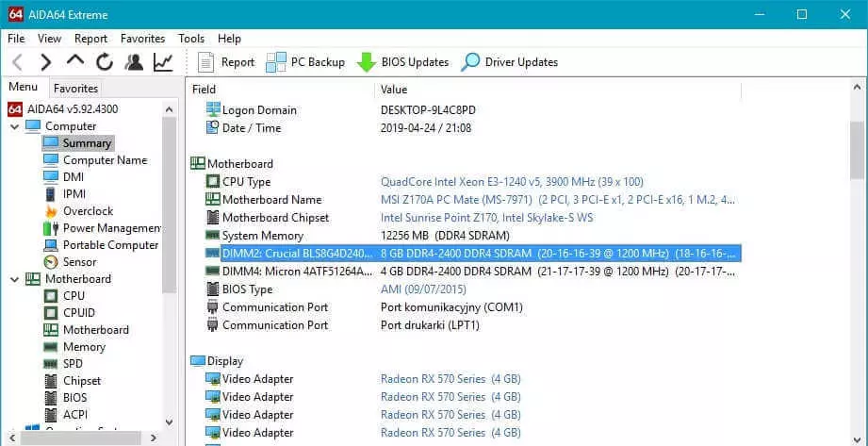The height and width of the screenshot is (446, 868).
Task: Open the user manage icon in toolbar
Action: [134, 62]
